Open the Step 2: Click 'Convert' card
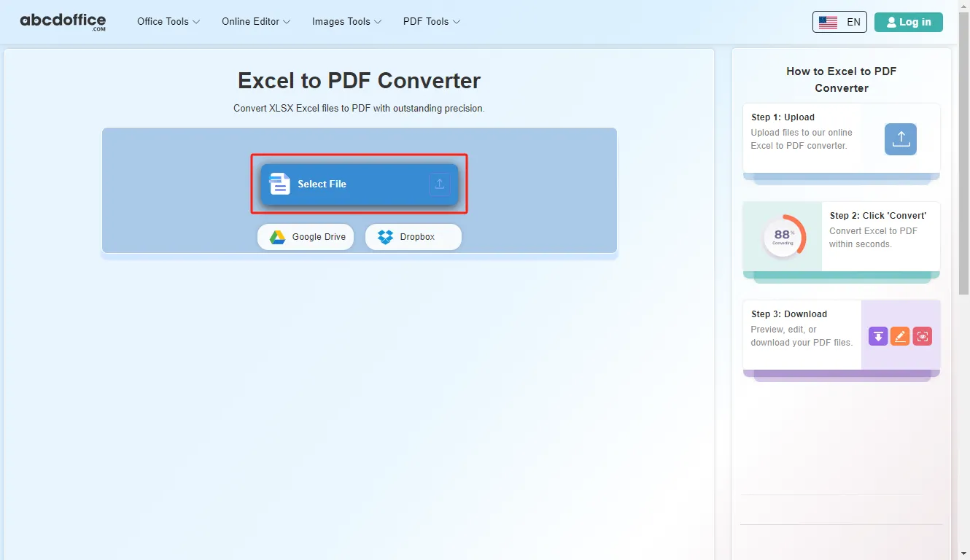The height and width of the screenshot is (560, 970). tap(842, 236)
